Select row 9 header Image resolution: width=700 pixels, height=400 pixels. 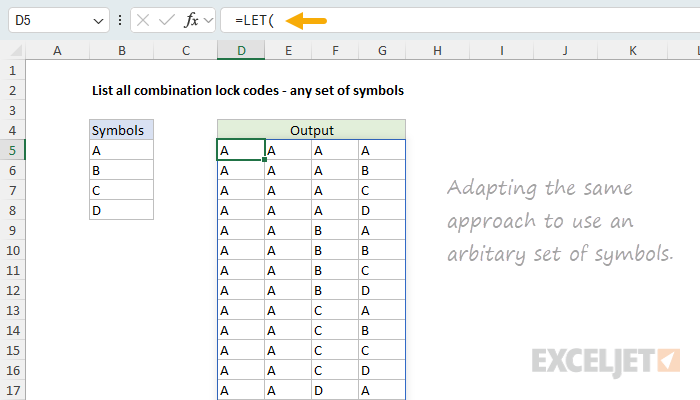coord(12,230)
